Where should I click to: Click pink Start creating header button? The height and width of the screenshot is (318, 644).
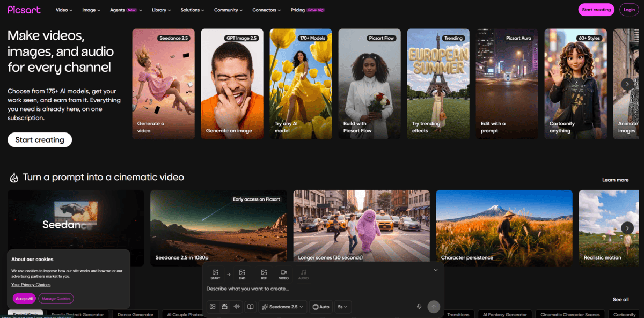(596, 10)
